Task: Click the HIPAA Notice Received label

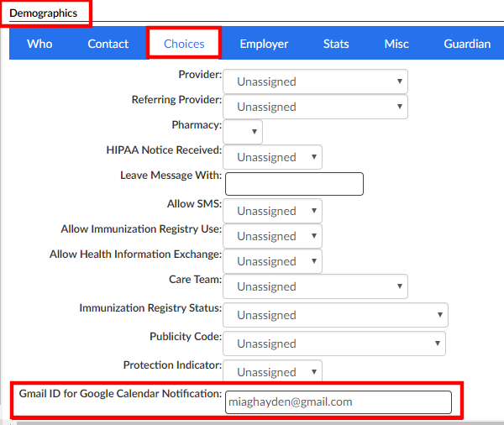Action: 164,150
